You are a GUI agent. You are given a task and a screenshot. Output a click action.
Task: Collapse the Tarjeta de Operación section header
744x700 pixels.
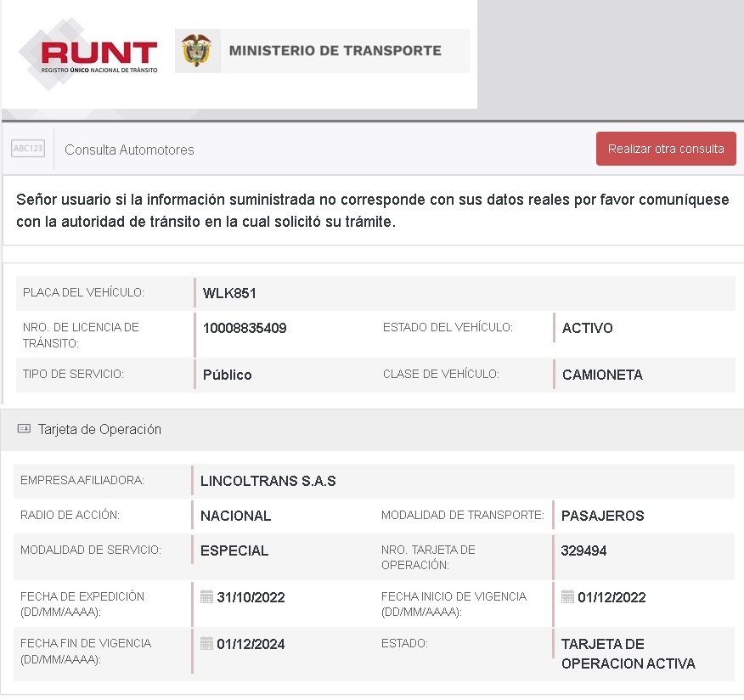(99, 430)
